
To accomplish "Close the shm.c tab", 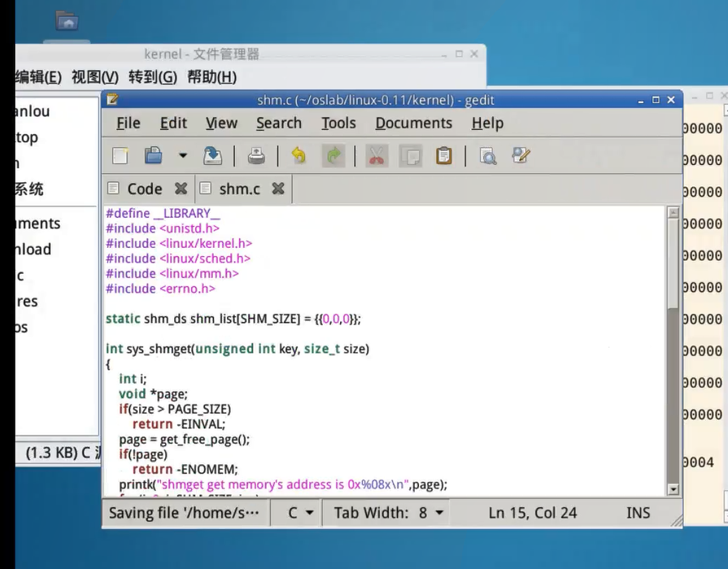I will [x=278, y=189].
